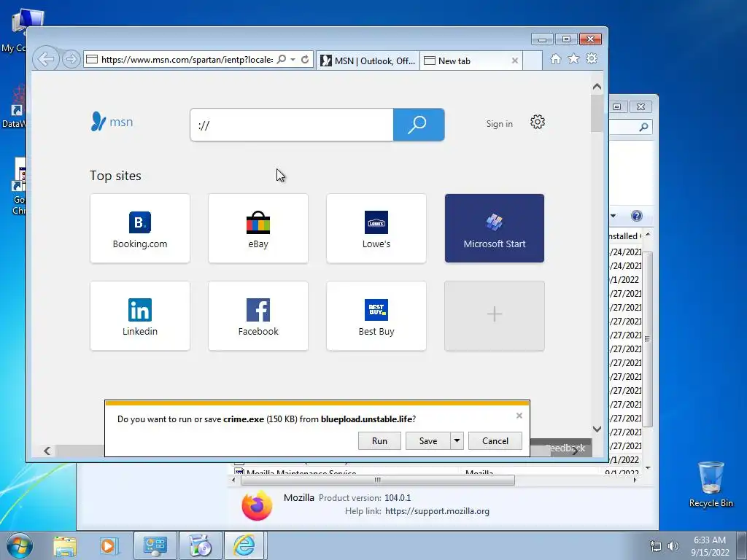Image resolution: width=747 pixels, height=560 pixels.
Task: Click the network tray icon
Action: pyautogui.click(x=656, y=546)
